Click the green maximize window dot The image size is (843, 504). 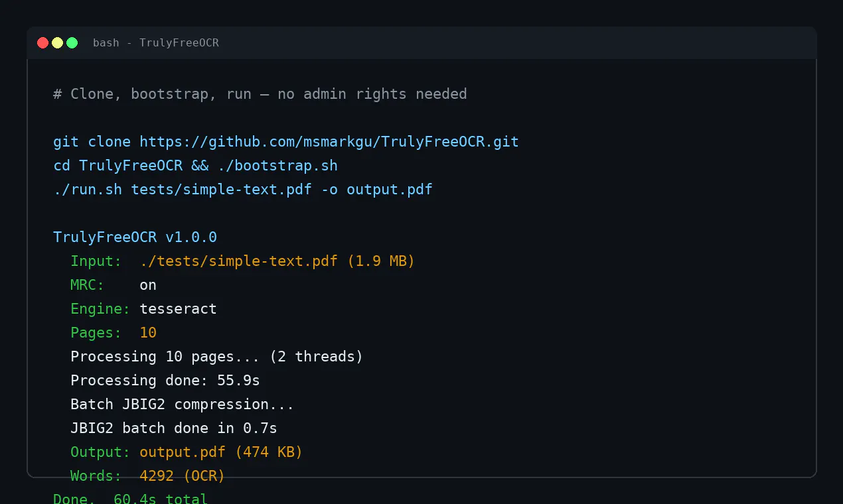(x=72, y=43)
